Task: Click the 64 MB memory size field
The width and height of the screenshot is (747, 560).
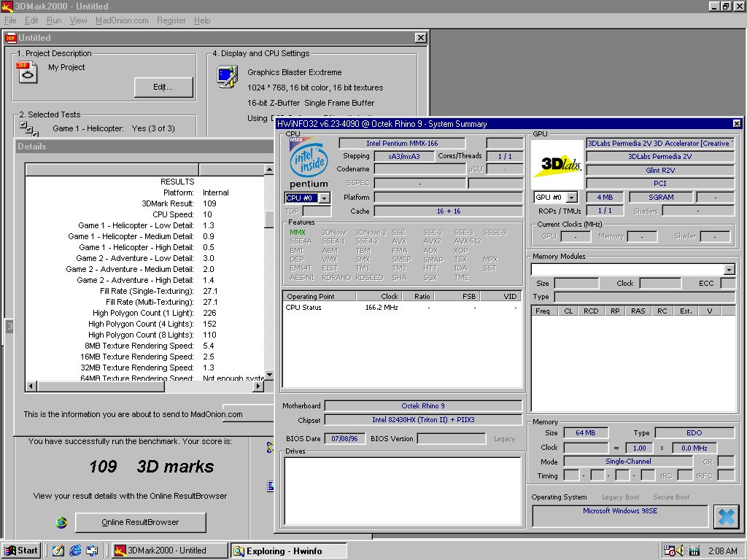Action: click(x=586, y=433)
